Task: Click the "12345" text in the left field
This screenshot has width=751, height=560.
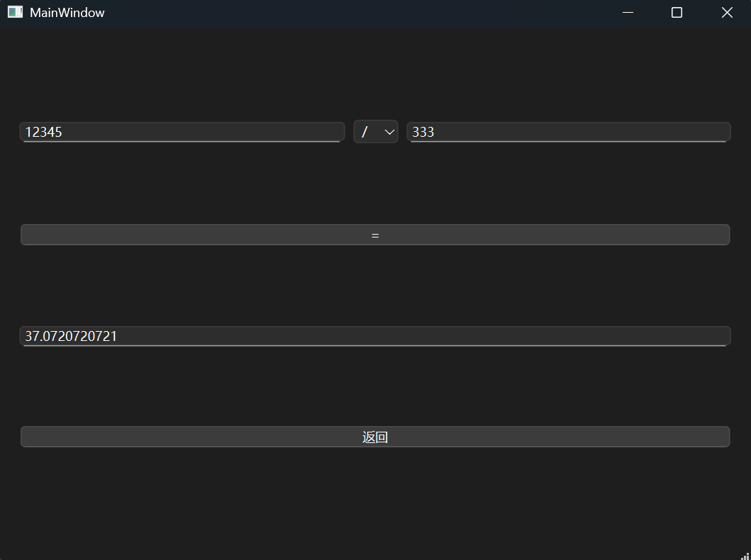Action: [44, 132]
